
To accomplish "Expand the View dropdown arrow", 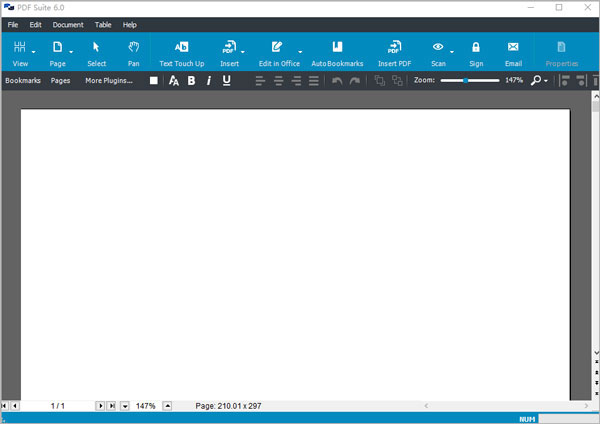I will [34, 52].
